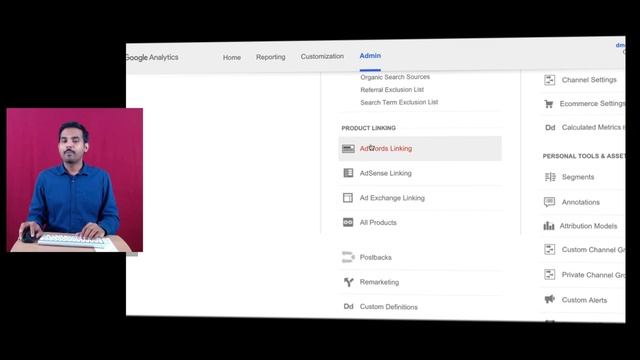Image resolution: width=640 pixels, height=360 pixels.
Task: Click the AdWords Linking icon
Action: [x=348, y=149]
